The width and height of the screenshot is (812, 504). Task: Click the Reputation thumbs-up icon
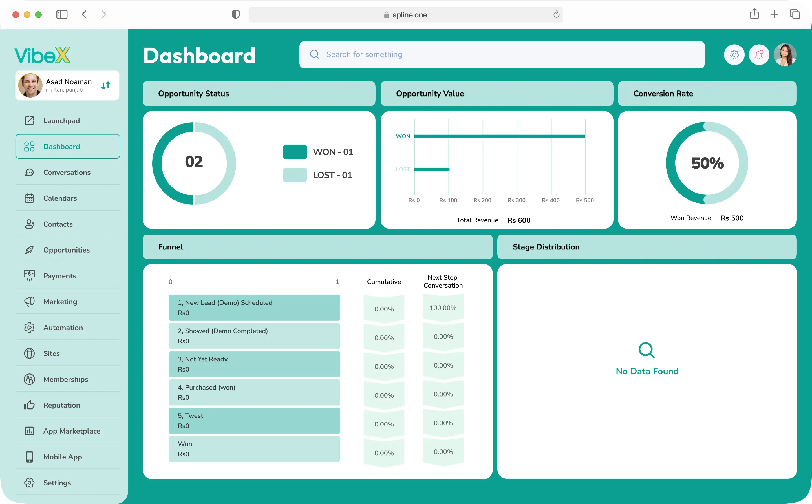(29, 405)
